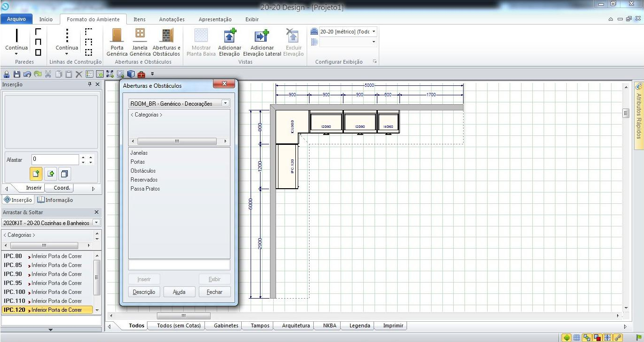Click the green redo arrow icon
This screenshot has height=342, width=644.
(x=37, y=74)
